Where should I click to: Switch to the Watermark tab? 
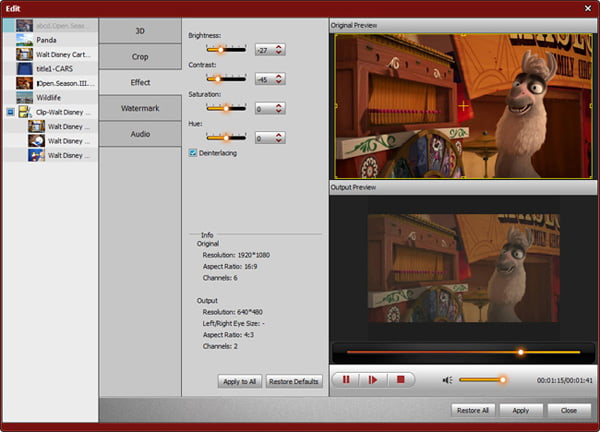[140, 108]
